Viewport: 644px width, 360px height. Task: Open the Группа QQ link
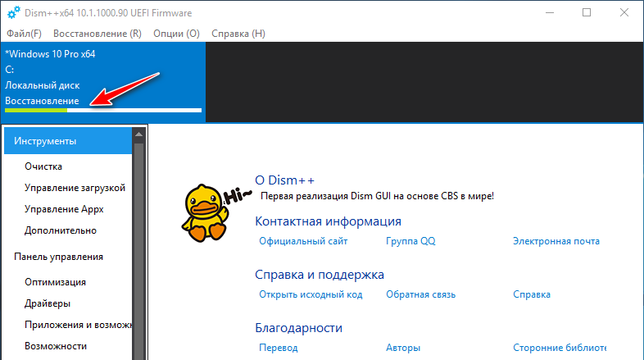point(410,241)
